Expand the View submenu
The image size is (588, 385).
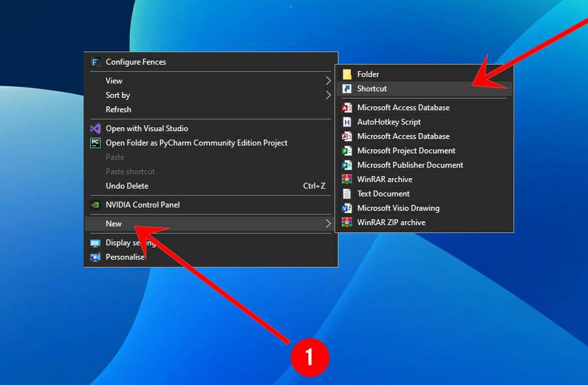coord(329,81)
